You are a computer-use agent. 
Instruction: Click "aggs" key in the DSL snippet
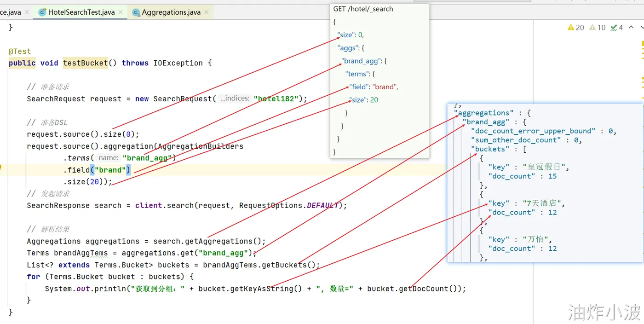[x=348, y=48]
